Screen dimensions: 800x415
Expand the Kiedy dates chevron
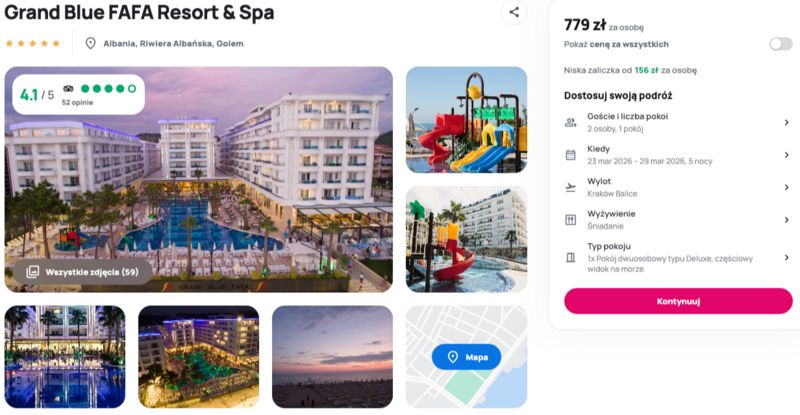(x=786, y=155)
